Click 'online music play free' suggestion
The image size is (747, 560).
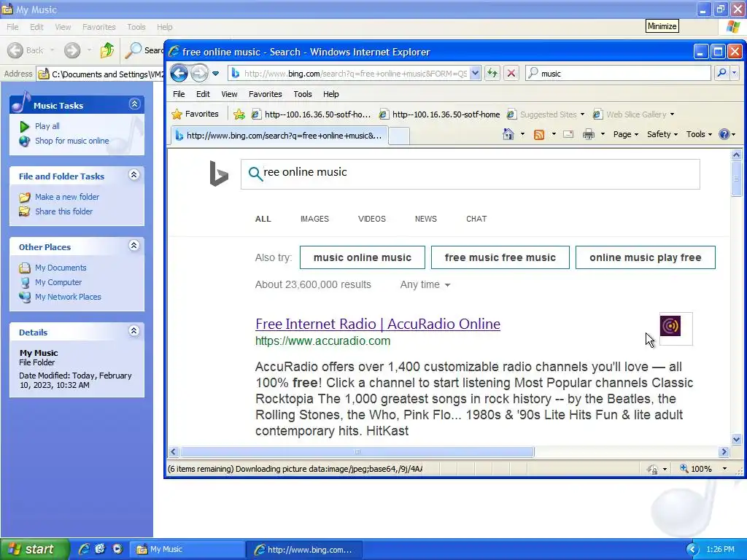point(646,257)
